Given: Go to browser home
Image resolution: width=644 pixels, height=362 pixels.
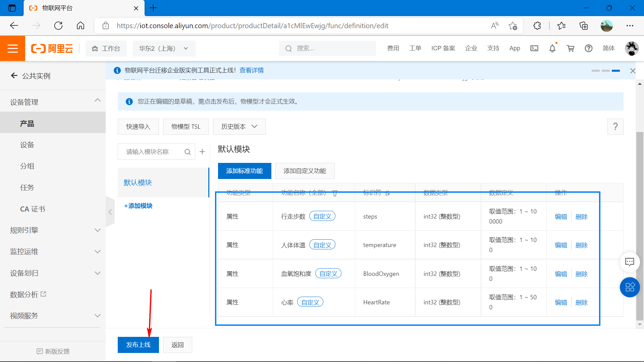Looking at the screenshot, I should click(x=80, y=26).
